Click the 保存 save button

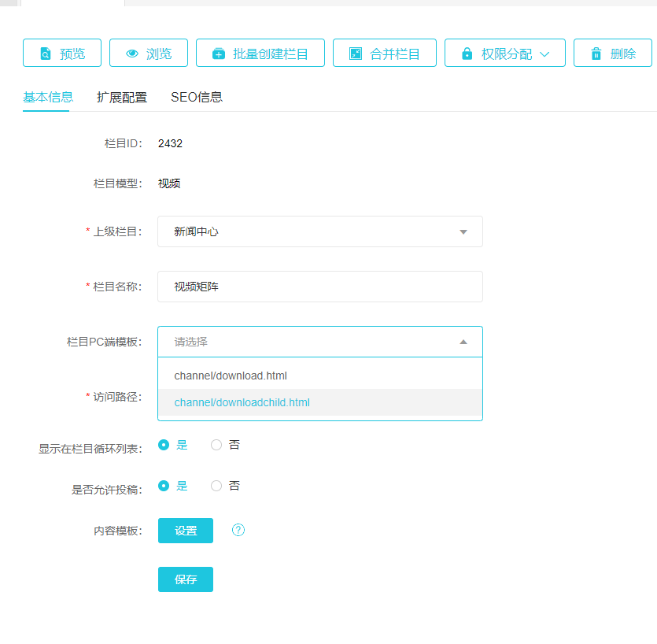point(185,579)
